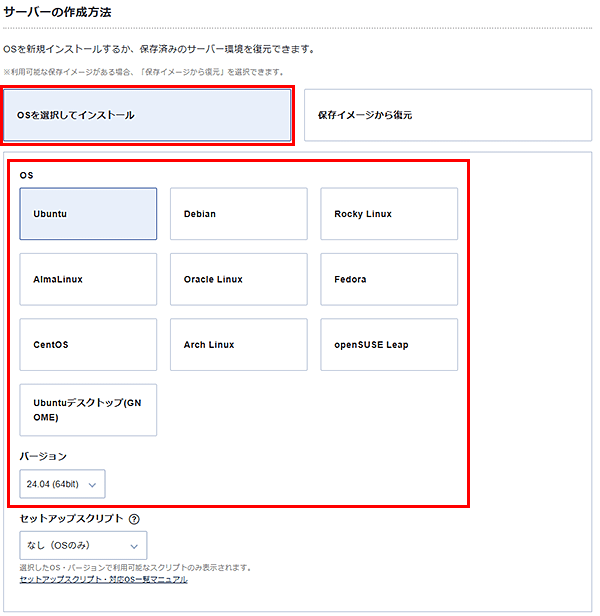The height and width of the screenshot is (616, 600).
Task: Choose Debian as the OS
Action: point(239,214)
